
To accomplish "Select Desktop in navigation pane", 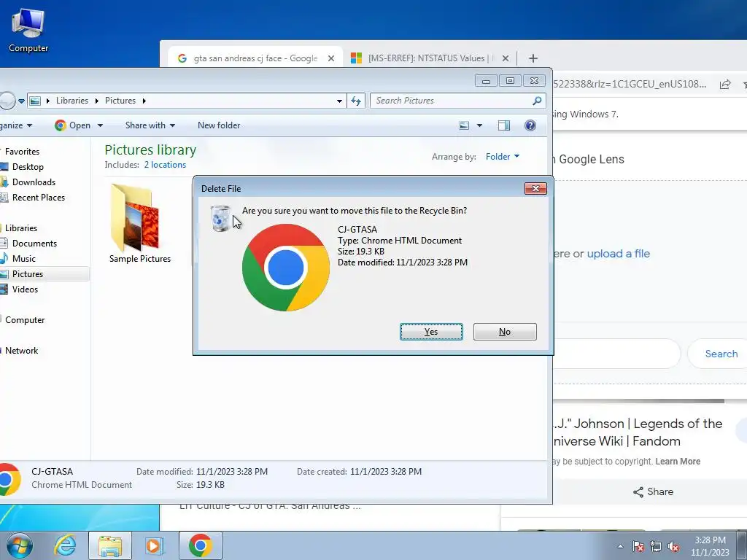I will coord(28,167).
